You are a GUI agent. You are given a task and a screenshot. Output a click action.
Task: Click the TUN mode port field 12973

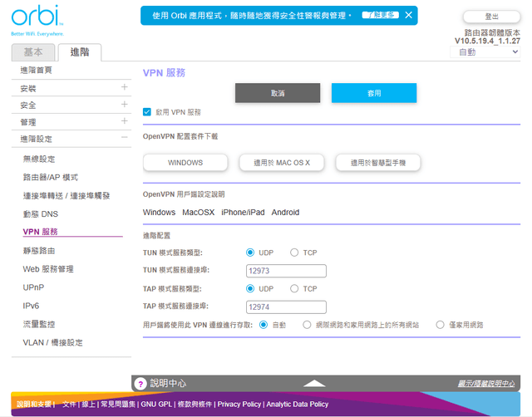tap(286, 271)
